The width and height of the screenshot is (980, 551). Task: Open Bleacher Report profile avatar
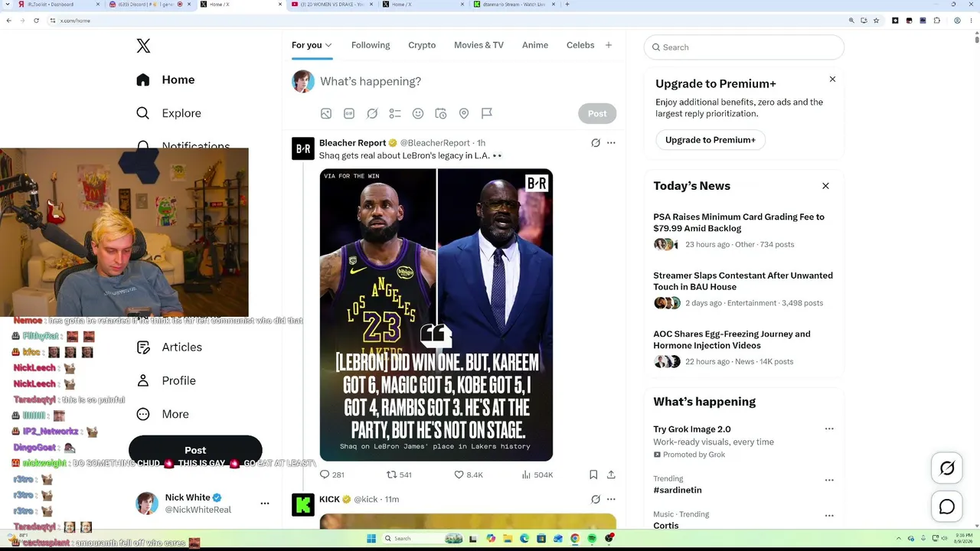pos(303,148)
